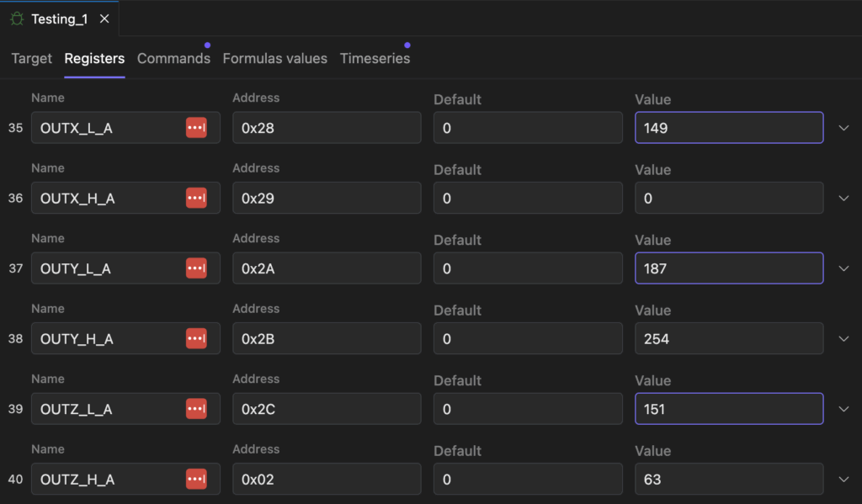Screen dimensions: 862x504
Task: Click the red icon in OUTY_H_A field
Action: coord(196,339)
